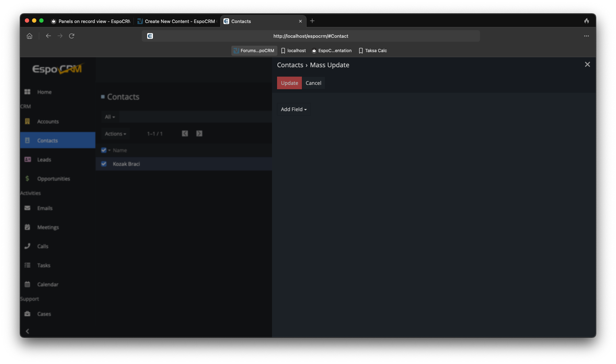Click the red Update button
This screenshot has height=364, width=616.
[289, 83]
